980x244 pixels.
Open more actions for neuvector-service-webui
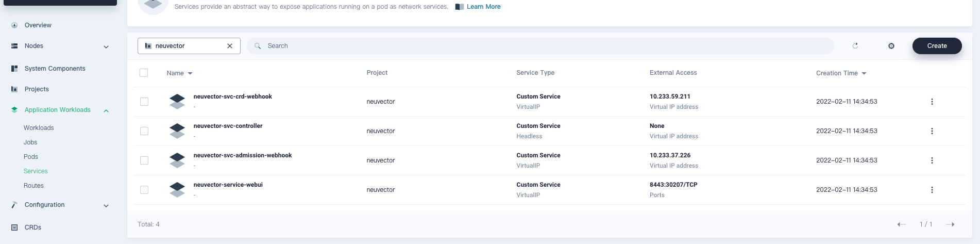point(932,190)
